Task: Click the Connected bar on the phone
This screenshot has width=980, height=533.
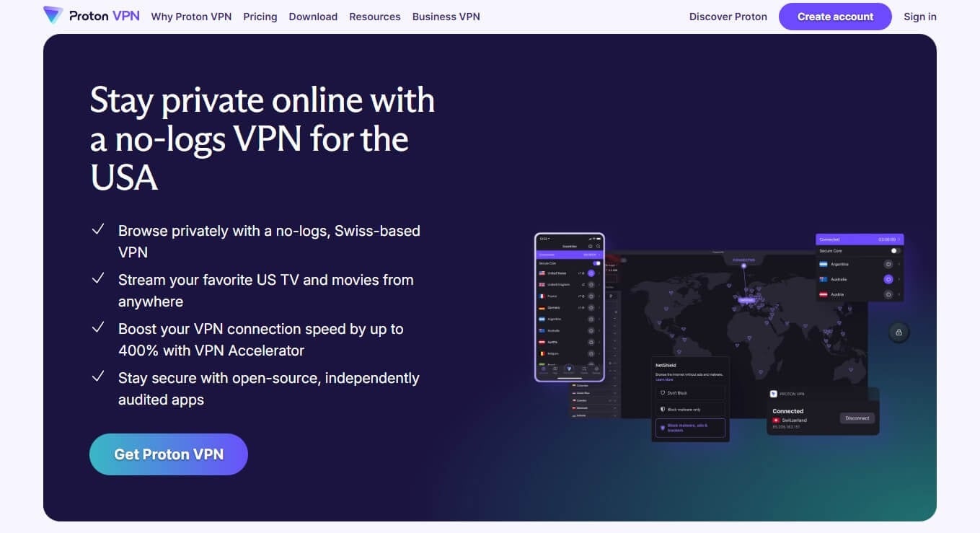Action: 570,255
